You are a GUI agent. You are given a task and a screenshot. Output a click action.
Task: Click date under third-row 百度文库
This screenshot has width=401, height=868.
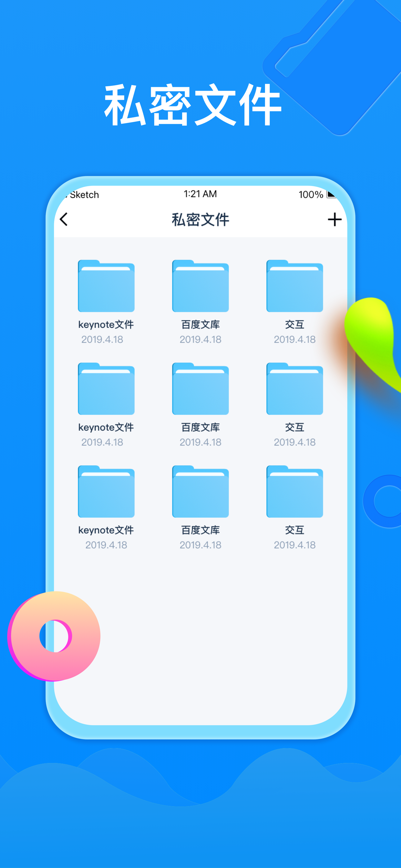click(x=200, y=545)
